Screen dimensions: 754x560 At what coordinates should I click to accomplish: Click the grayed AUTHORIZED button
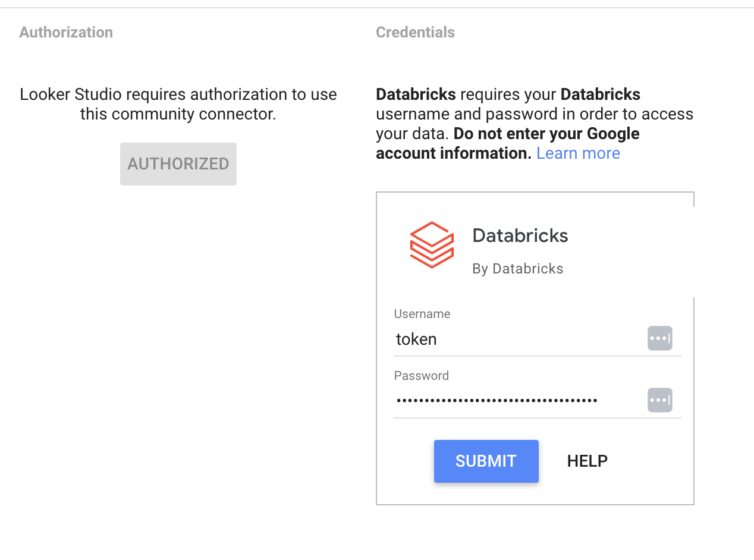coord(178,164)
